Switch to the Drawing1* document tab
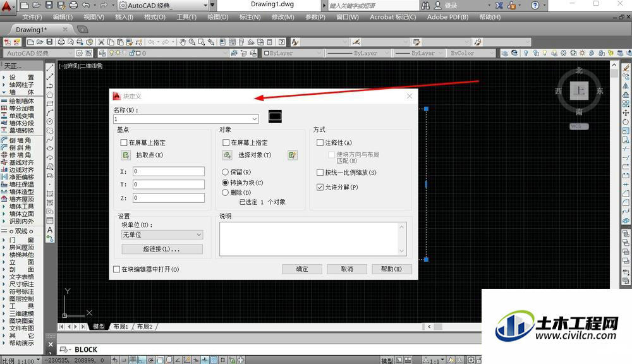The width and height of the screenshot is (632, 364). coord(32,30)
